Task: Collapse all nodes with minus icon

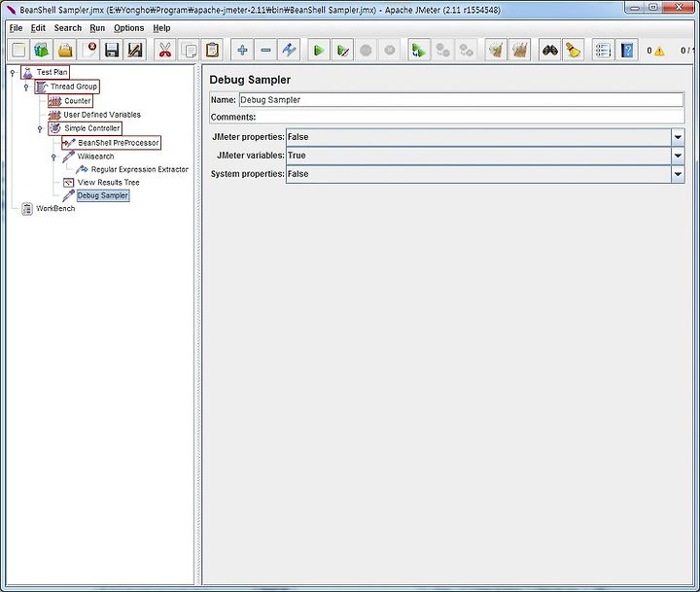Action: click(x=265, y=50)
